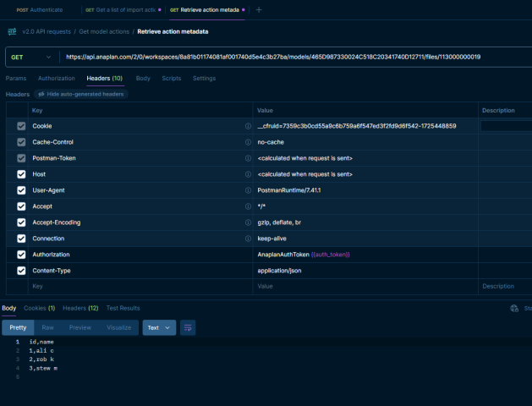The height and width of the screenshot is (406, 532).
Task: Open the GET method dropdown
Action: (x=31, y=58)
